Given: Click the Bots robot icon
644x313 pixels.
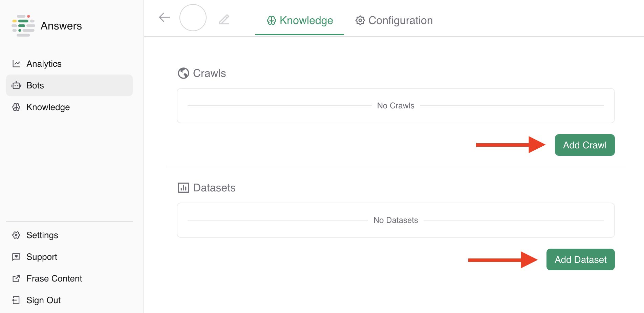Looking at the screenshot, I should click(x=16, y=85).
